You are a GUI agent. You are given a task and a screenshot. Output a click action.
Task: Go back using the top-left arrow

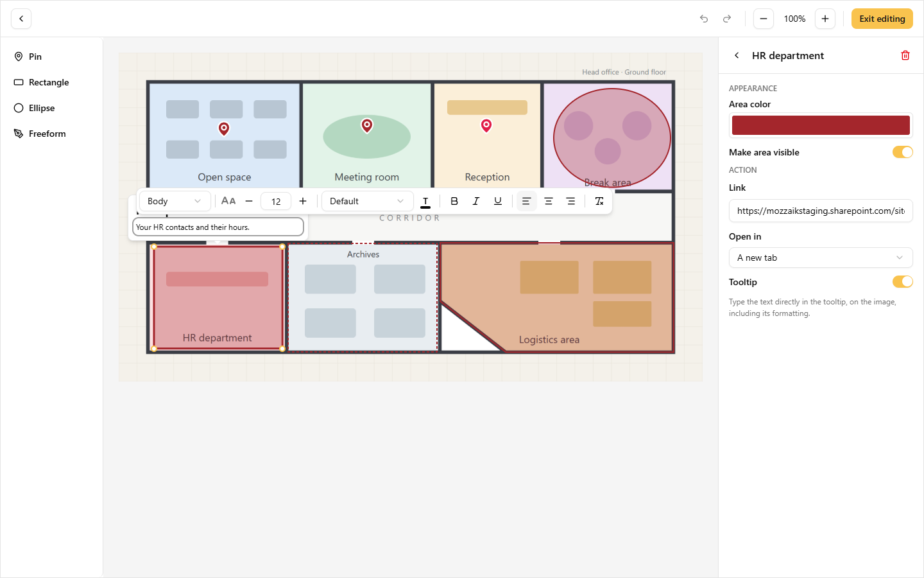21,19
